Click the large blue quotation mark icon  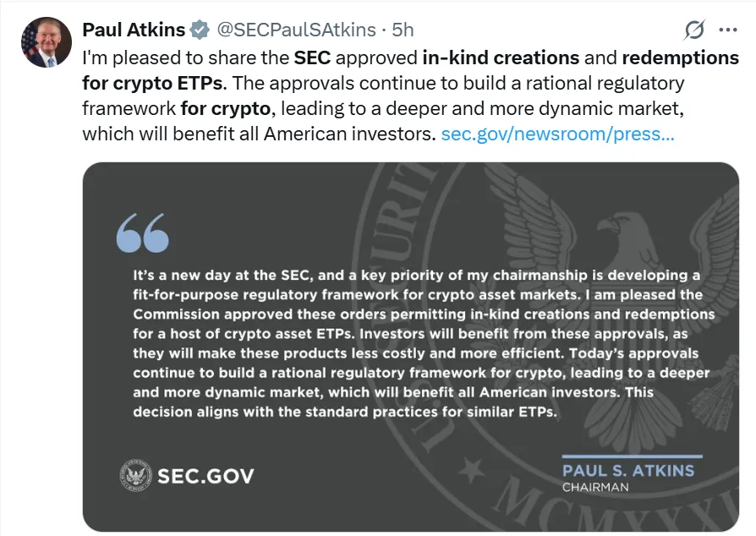click(143, 232)
